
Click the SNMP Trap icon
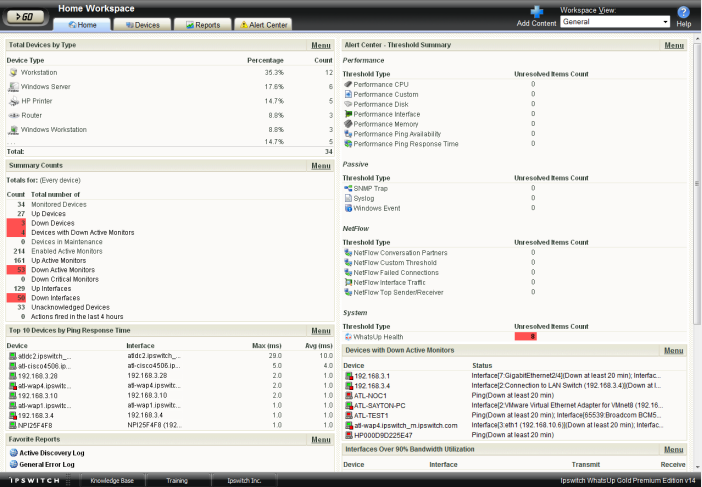point(348,188)
